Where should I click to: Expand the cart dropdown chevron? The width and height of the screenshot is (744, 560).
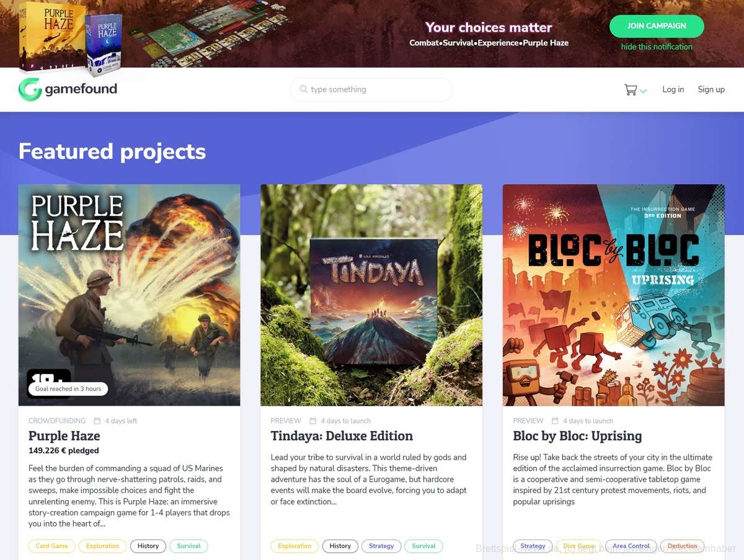click(644, 91)
